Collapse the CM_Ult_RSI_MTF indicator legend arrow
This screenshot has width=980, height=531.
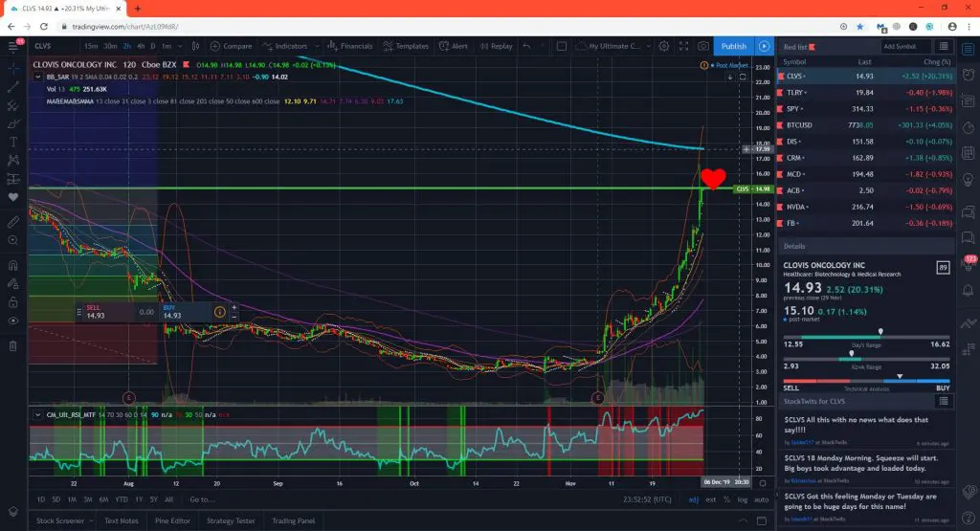tap(38, 415)
